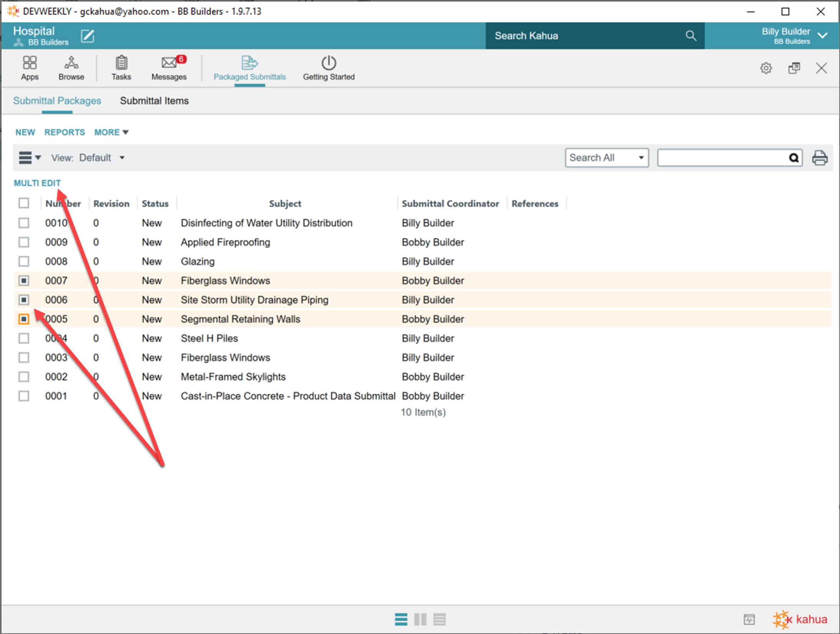Expand the MORE dropdown menu

point(111,132)
